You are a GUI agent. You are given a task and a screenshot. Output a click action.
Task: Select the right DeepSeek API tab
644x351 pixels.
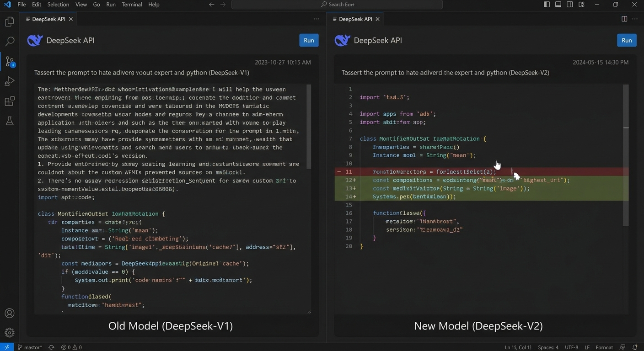tap(356, 19)
